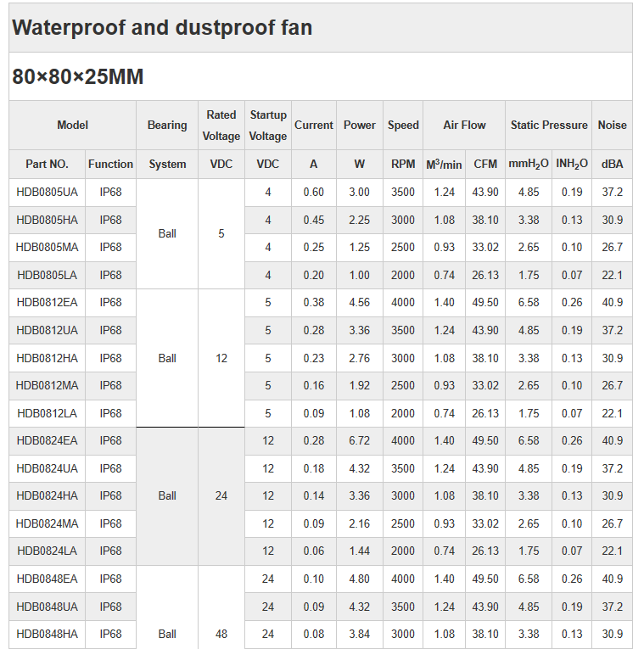This screenshot has height=649, width=644.
Task: Click the Air Flow column header
Action: [x=464, y=125]
